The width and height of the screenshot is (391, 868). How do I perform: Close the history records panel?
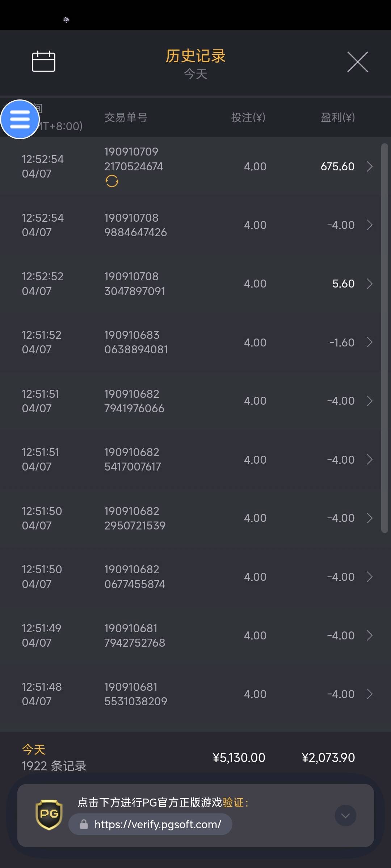357,62
